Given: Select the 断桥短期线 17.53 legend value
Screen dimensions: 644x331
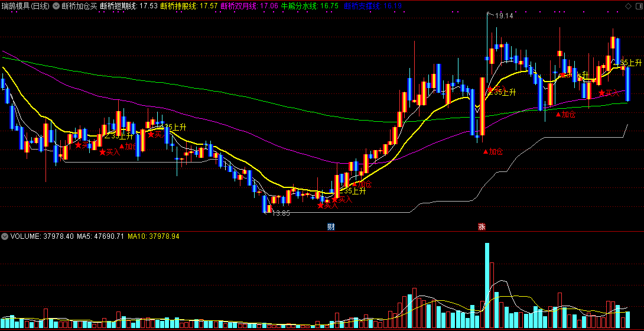Looking at the screenshot, I should pos(129,6).
